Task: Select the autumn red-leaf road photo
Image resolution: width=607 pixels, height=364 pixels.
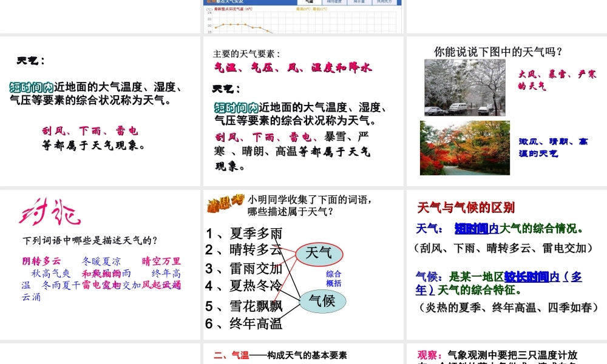Action: 465,148
